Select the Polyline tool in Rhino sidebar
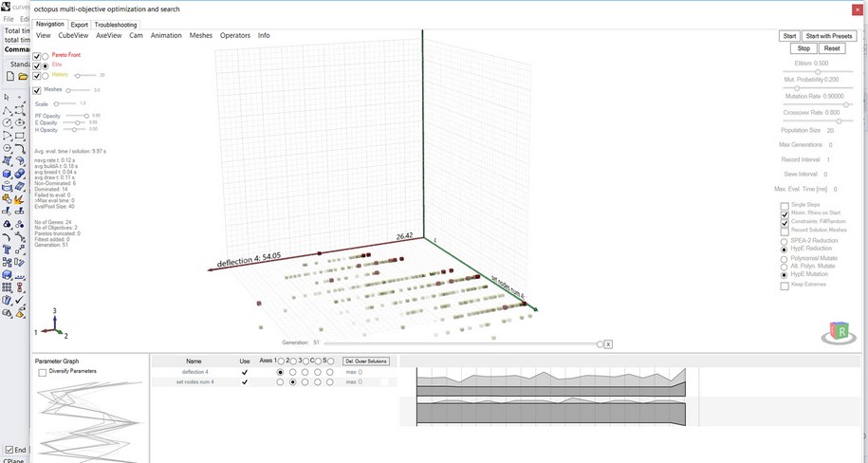The width and height of the screenshot is (868, 463). tap(7, 110)
